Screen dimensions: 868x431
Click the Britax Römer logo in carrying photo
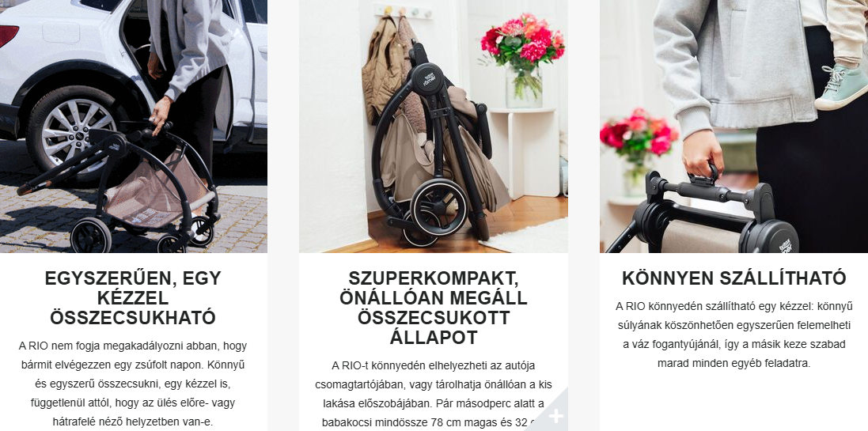point(787,245)
